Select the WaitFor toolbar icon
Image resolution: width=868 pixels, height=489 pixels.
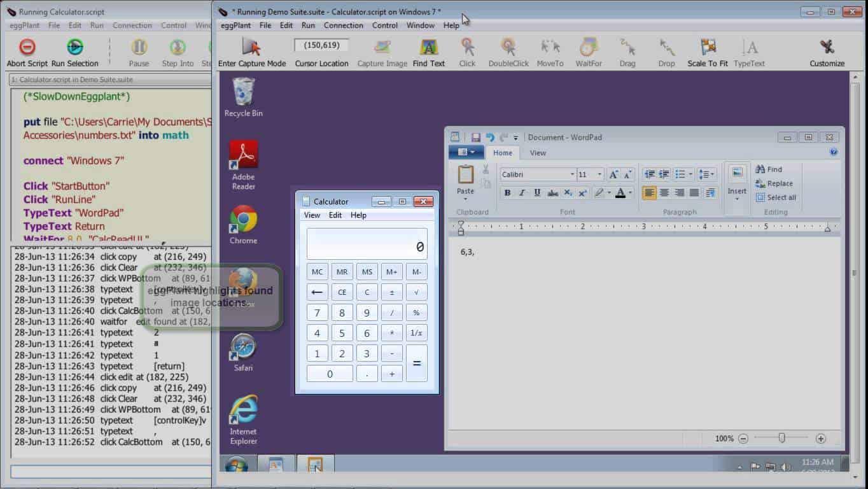point(589,47)
